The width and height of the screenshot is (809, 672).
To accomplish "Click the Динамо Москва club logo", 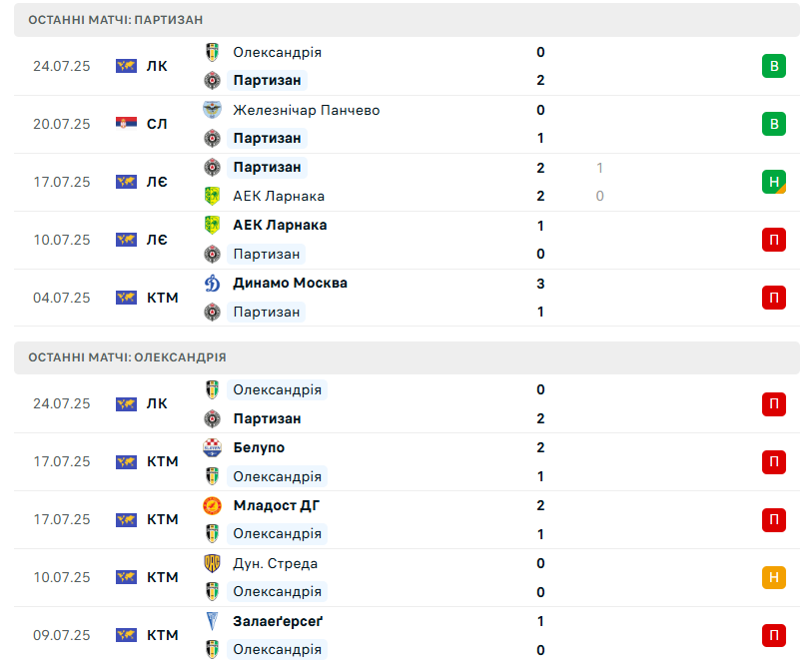I will pos(212,284).
